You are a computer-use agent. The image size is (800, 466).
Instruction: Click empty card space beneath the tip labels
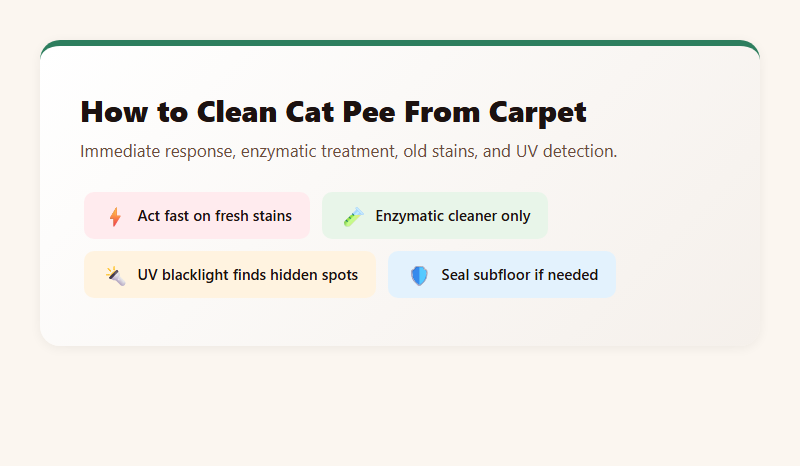pos(400,322)
